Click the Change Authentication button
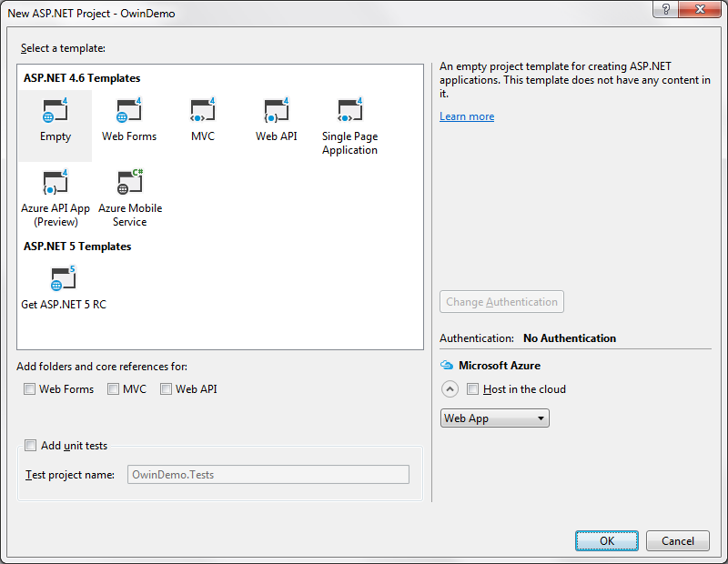728x564 pixels. pyautogui.click(x=501, y=302)
